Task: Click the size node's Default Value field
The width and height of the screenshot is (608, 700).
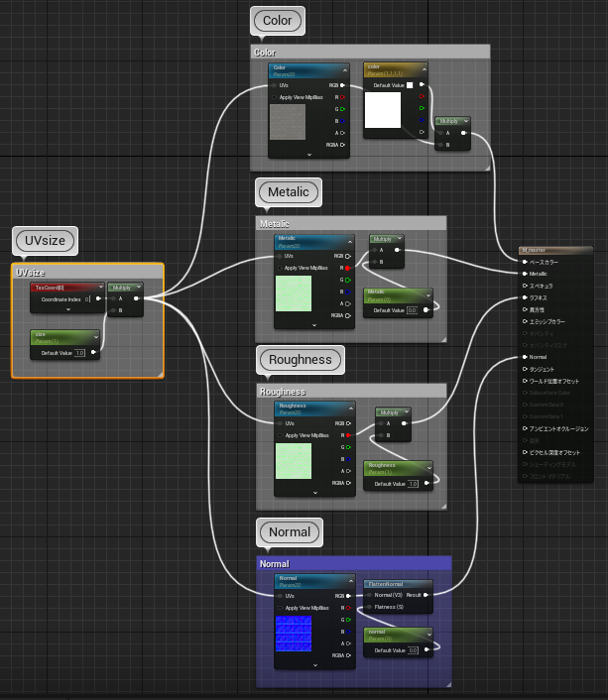Action: coord(79,352)
